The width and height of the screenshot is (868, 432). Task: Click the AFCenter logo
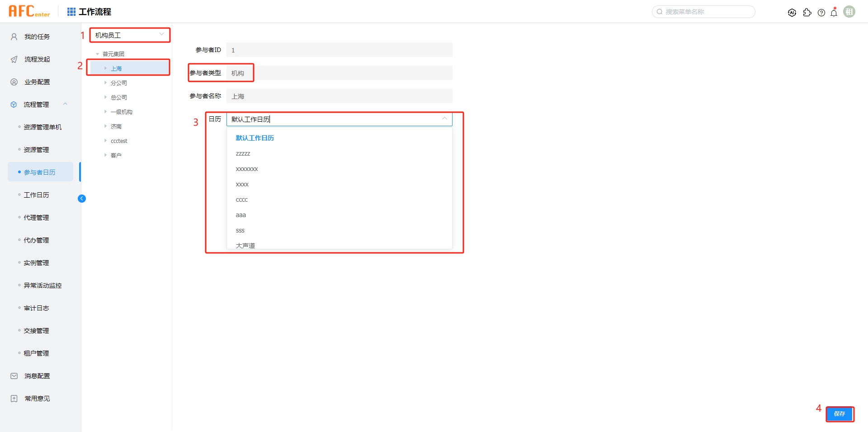[x=29, y=11]
